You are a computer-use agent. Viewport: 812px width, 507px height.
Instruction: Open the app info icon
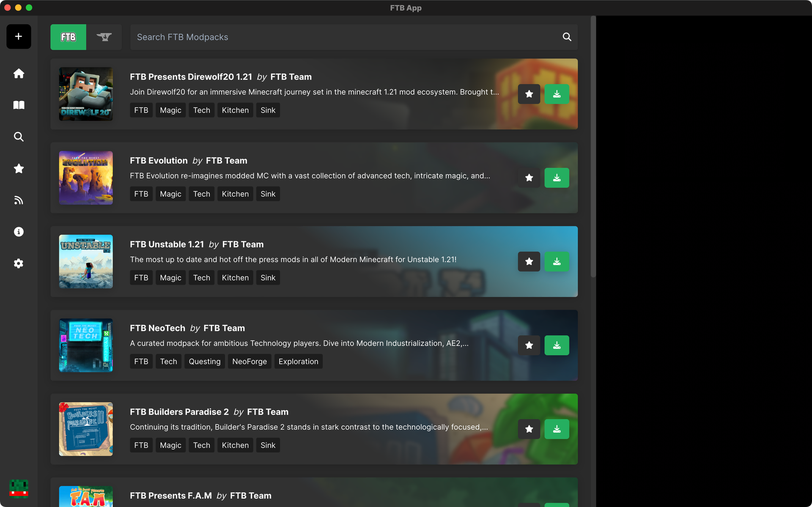(x=18, y=231)
